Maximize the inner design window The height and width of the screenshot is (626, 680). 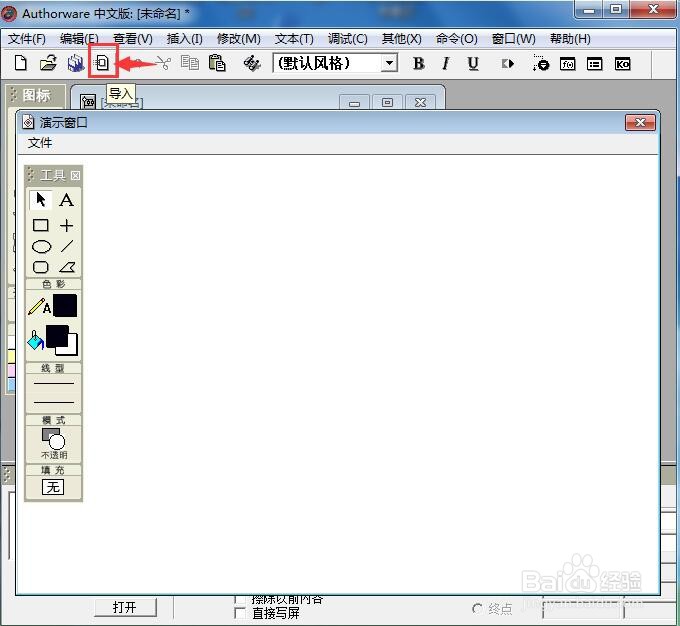[x=387, y=102]
